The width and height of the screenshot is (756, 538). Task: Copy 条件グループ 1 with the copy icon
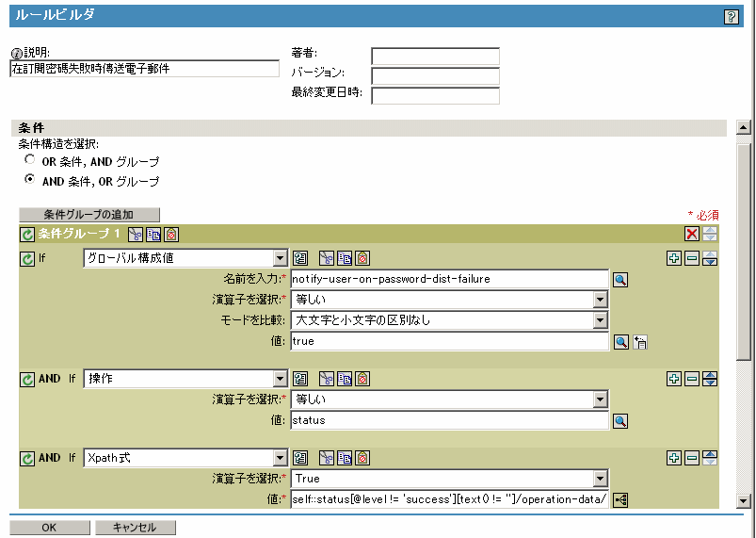153,235
